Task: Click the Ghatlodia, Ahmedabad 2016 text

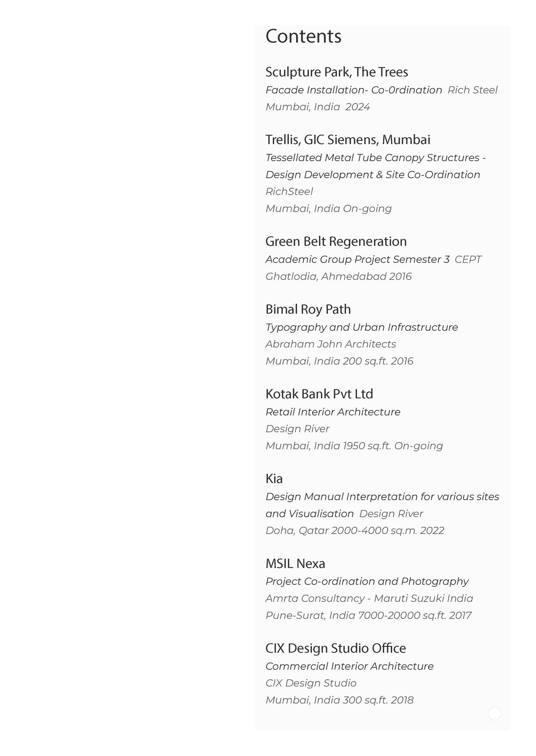Action: point(339,276)
